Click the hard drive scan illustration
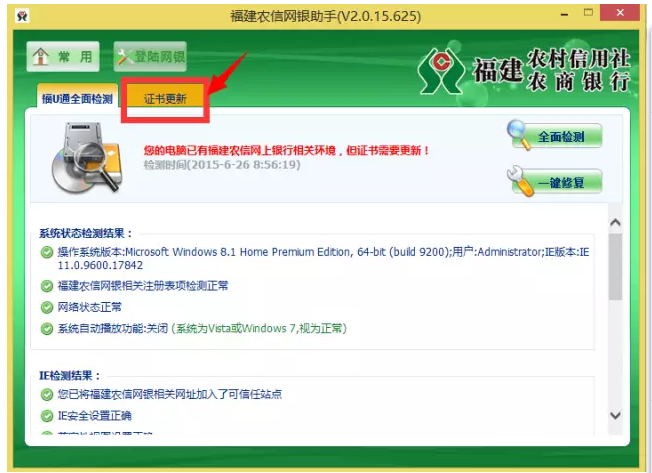This screenshot has width=652, height=473. [x=88, y=157]
